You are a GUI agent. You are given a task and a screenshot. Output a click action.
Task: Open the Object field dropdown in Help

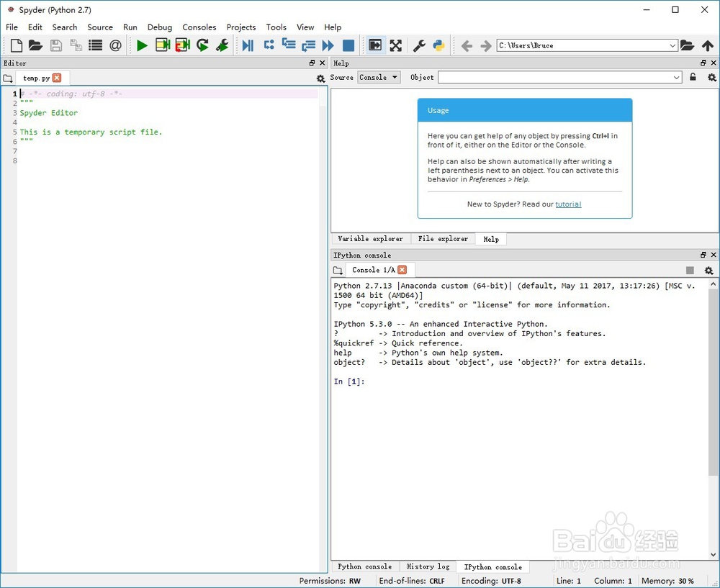pyautogui.click(x=677, y=77)
